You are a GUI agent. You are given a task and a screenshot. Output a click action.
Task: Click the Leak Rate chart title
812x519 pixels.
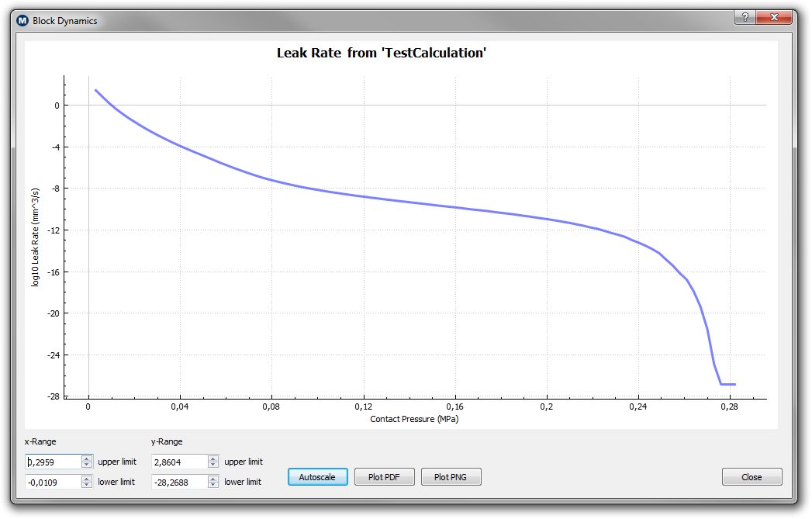[x=381, y=53]
